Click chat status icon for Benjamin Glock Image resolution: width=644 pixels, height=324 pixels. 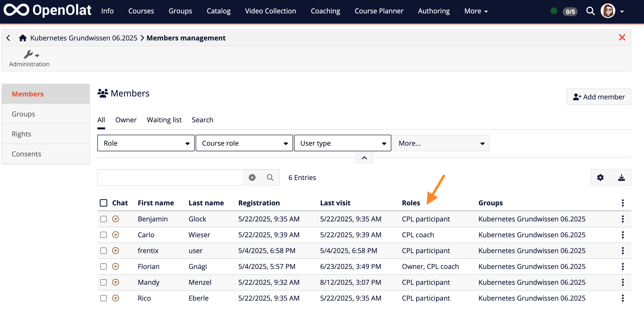coord(116,219)
